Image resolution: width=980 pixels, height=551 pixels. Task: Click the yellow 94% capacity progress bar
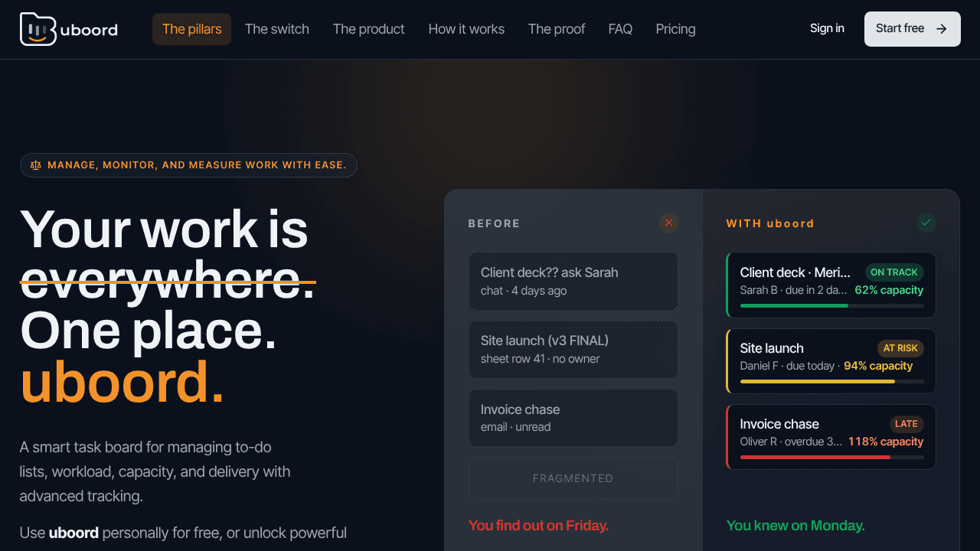pos(832,381)
